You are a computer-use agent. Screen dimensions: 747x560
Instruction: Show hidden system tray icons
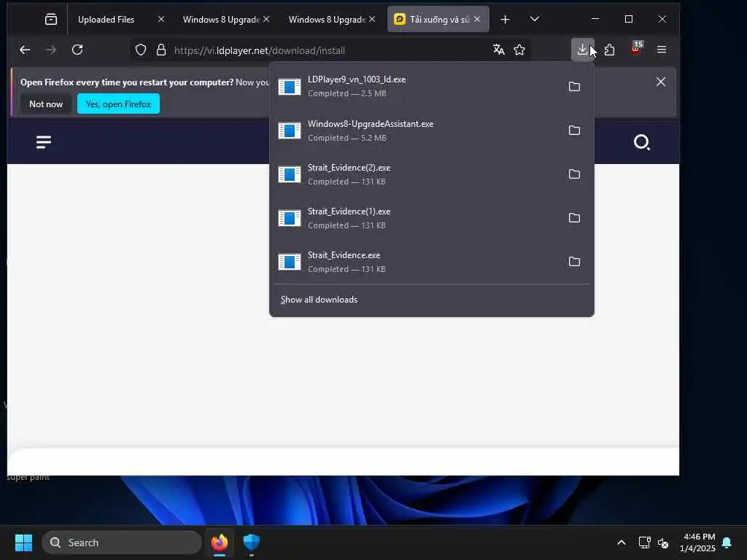click(622, 542)
